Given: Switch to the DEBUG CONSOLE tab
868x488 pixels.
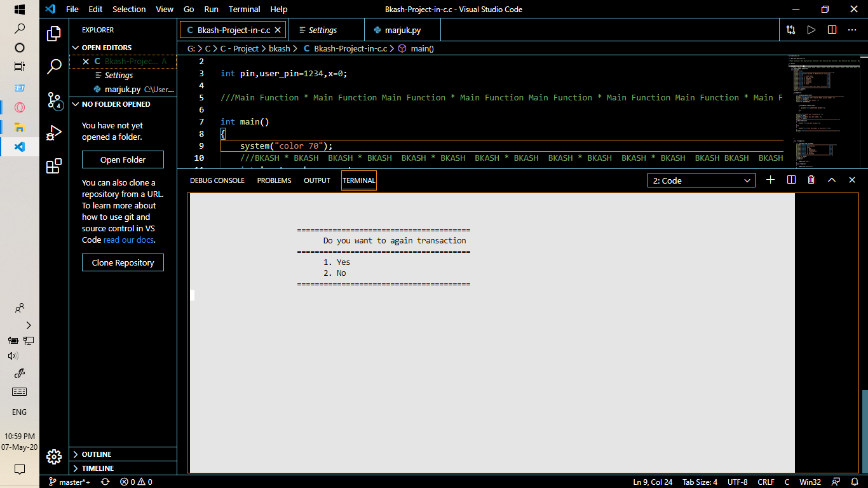Looking at the screenshot, I should 217,180.
